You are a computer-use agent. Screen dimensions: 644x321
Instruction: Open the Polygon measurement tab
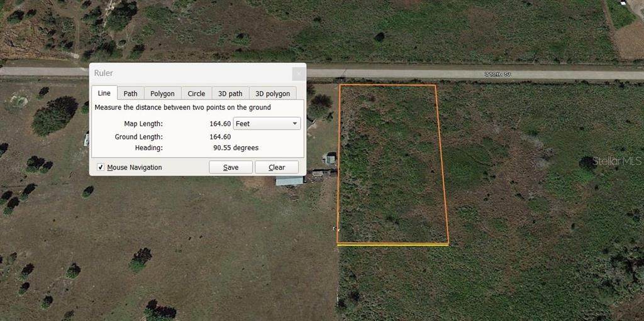pos(162,94)
